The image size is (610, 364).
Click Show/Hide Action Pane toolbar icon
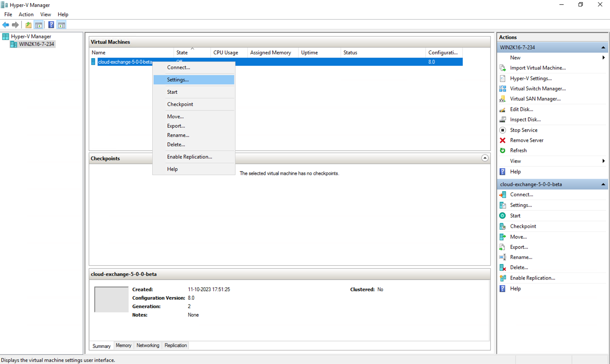point(62,25)
